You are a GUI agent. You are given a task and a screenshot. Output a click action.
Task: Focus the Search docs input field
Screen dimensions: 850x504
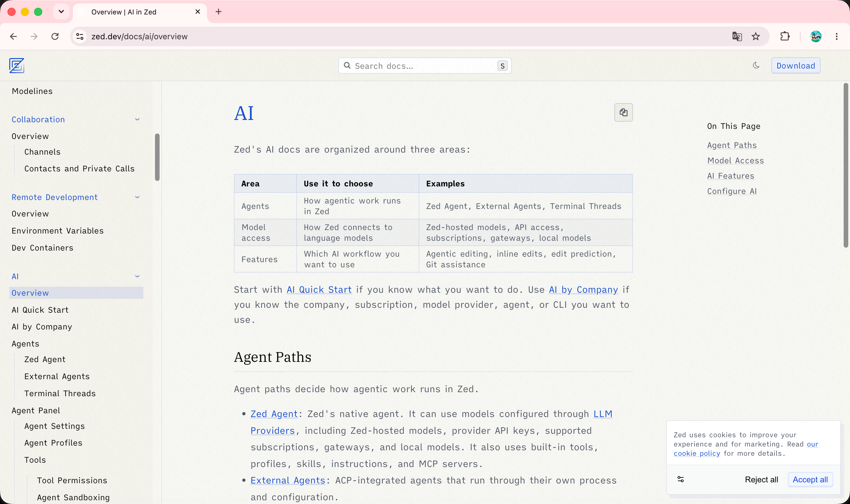[425, 66]
